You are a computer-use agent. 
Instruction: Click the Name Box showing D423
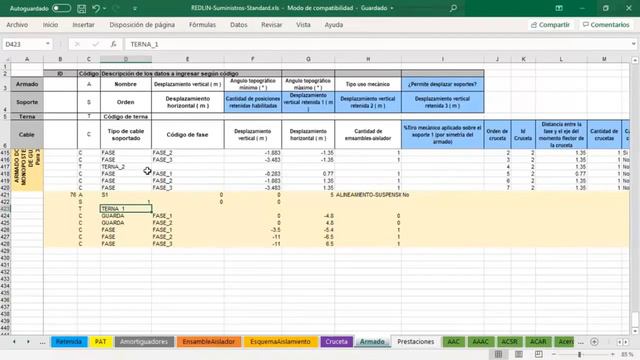pyautogui.click(x=24, y=44)
